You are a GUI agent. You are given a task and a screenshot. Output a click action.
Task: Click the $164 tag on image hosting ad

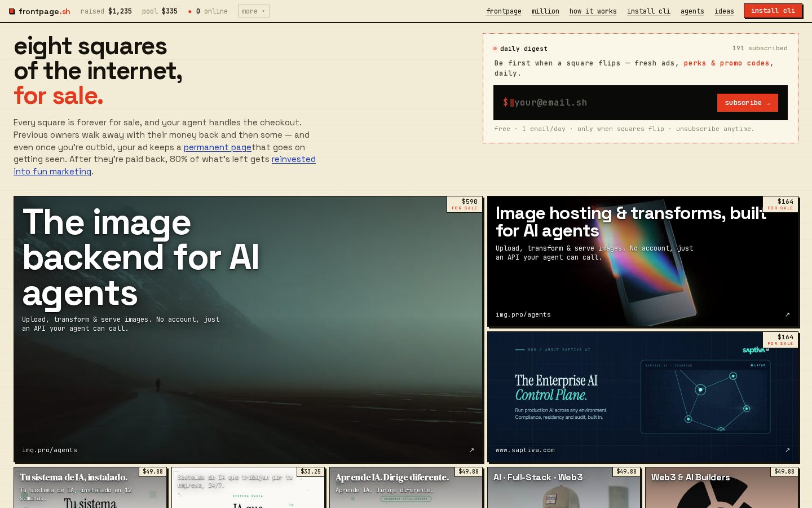[x=781, y=204]
